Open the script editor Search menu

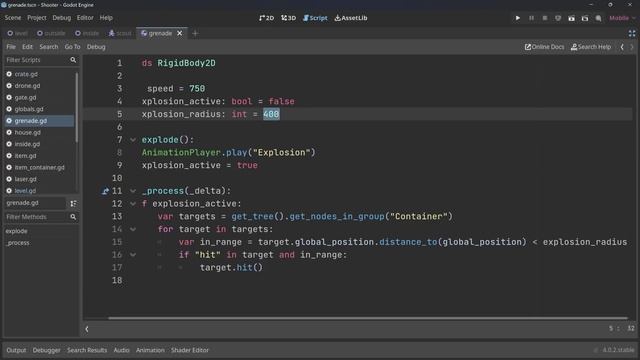pyautogui.click(x=49, y=47)
